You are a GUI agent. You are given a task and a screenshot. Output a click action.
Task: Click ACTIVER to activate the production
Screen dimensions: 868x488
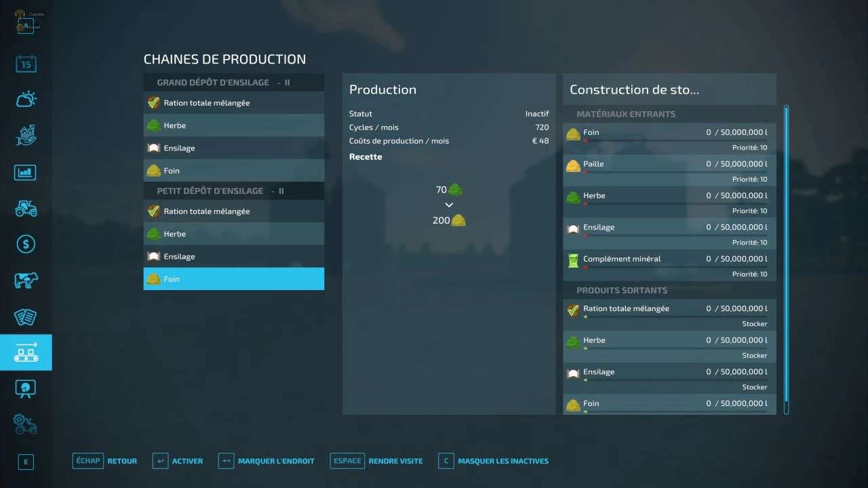pyautogui.click(x=178, y=461)
